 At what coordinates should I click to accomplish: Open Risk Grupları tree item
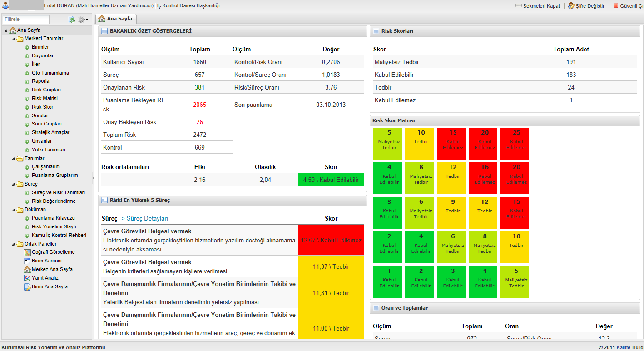coord(46,90)
